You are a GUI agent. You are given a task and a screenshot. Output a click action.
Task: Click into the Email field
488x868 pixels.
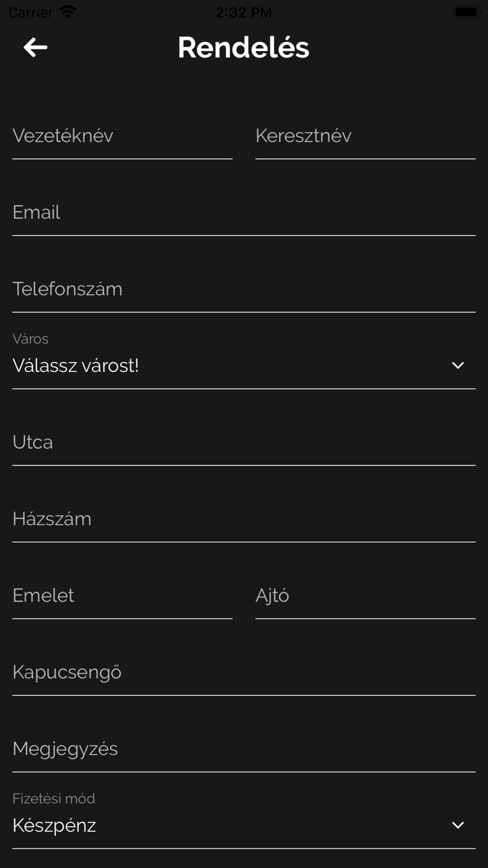coord(243,213)
